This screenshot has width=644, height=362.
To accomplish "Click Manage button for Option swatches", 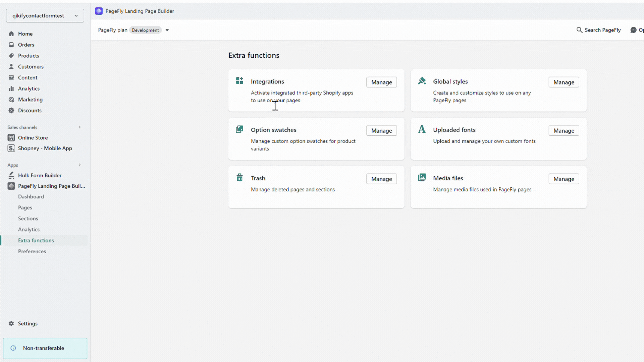I will (x=382, y=131).
